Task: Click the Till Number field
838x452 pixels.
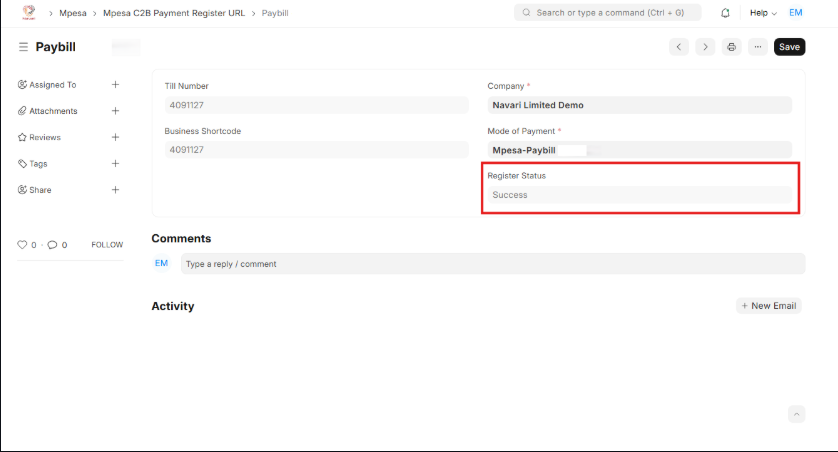Action: point(316,105)
